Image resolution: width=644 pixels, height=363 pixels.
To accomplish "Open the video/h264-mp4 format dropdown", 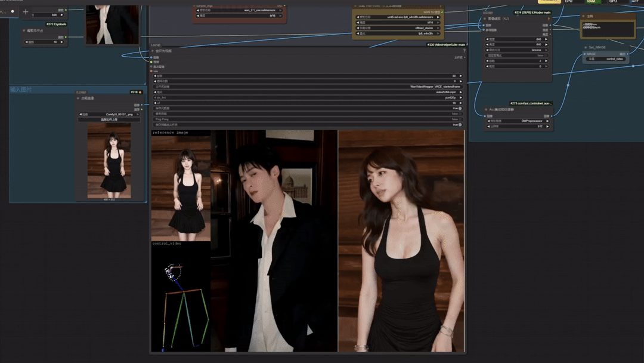I will tap(308, 92).
